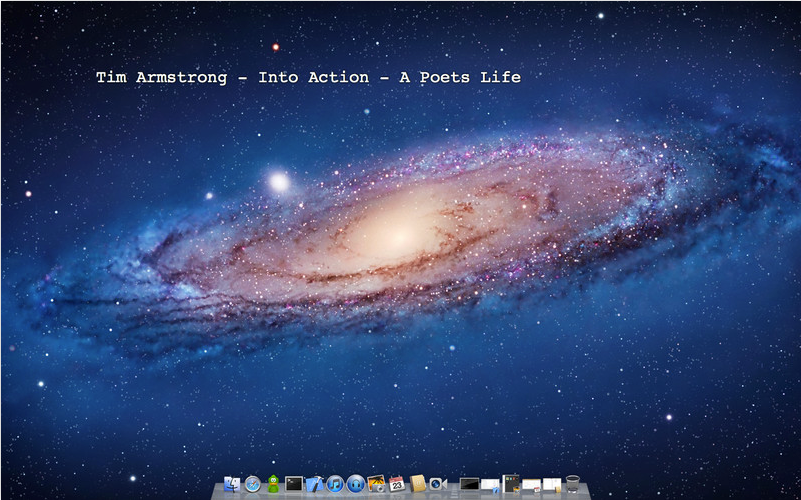Restore minimized dark iPhoto window thumbnail
The image size is (801, 500).
(511, 484)
